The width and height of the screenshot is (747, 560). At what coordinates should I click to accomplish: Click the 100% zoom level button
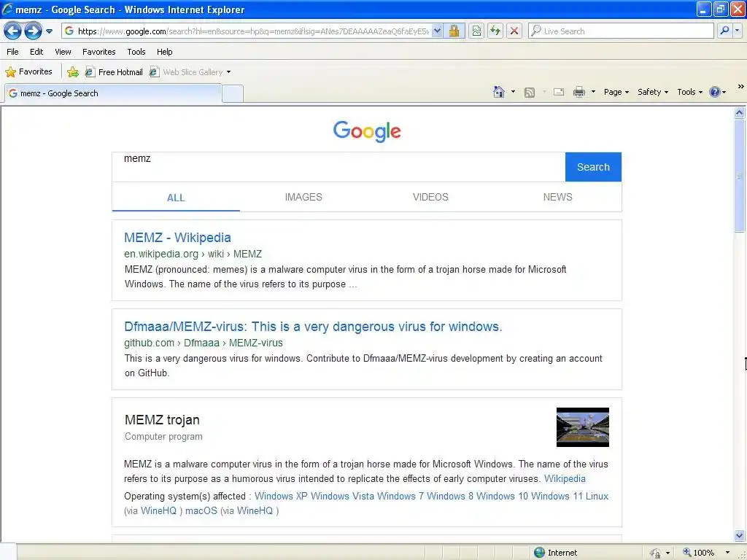[x=698, y=553]
